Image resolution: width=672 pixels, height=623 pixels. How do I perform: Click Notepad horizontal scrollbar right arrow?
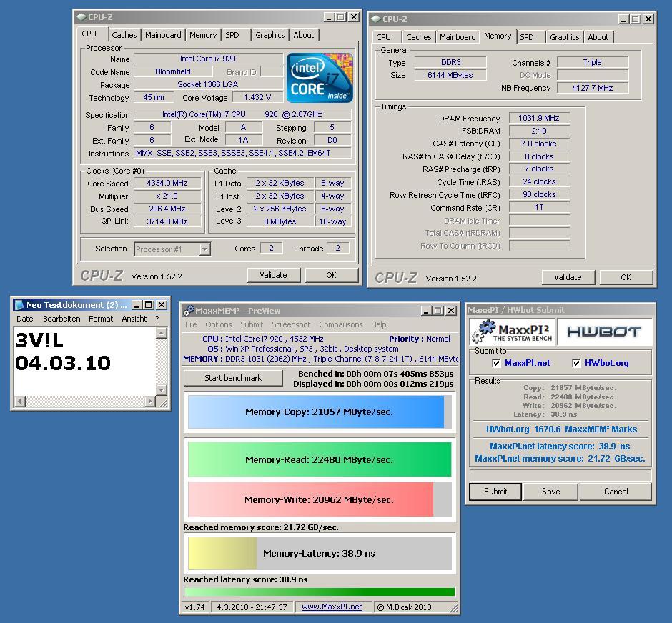pyautogui.click(x=149, y=402)
